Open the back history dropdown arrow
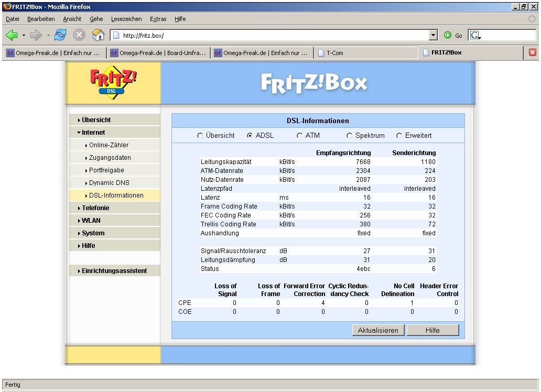The image size is (541, 392). 24,35
